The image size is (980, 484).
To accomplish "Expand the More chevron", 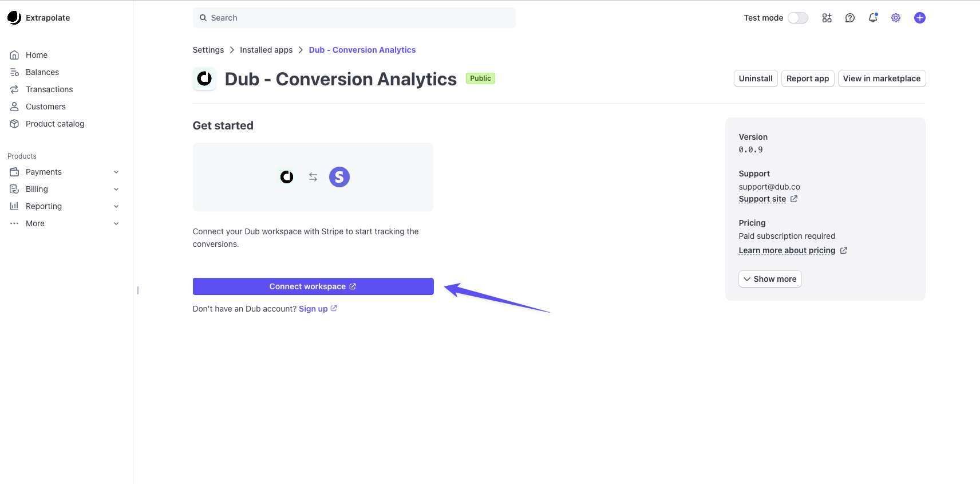I will pos(116,223).
